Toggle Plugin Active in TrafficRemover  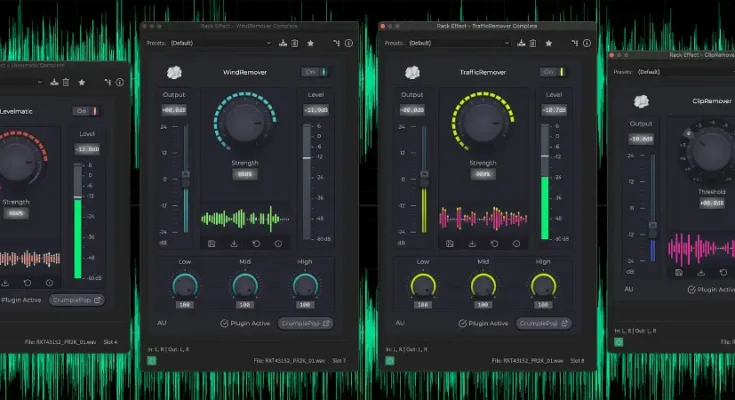[x=463, y=323]
